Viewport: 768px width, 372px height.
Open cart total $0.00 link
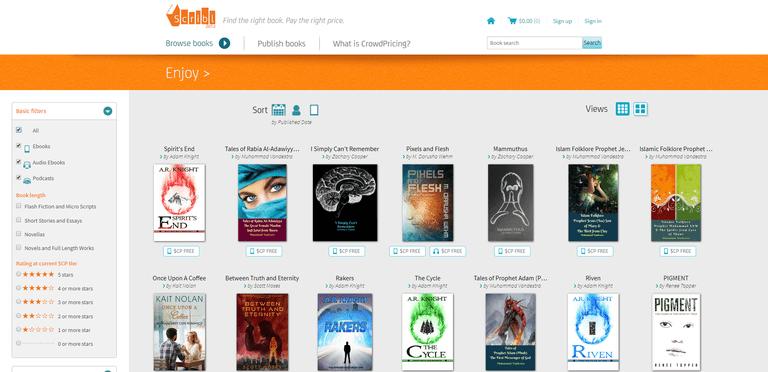(x=529, y=21)
